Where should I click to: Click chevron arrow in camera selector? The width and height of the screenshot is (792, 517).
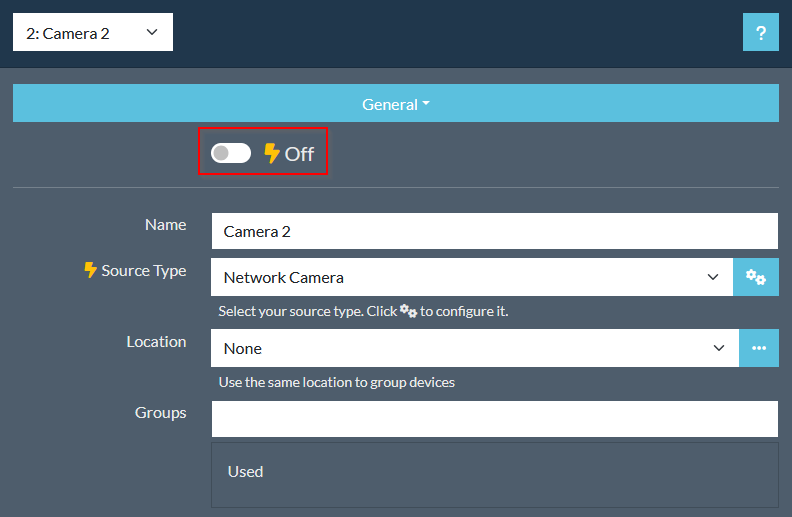click(152, 32)
